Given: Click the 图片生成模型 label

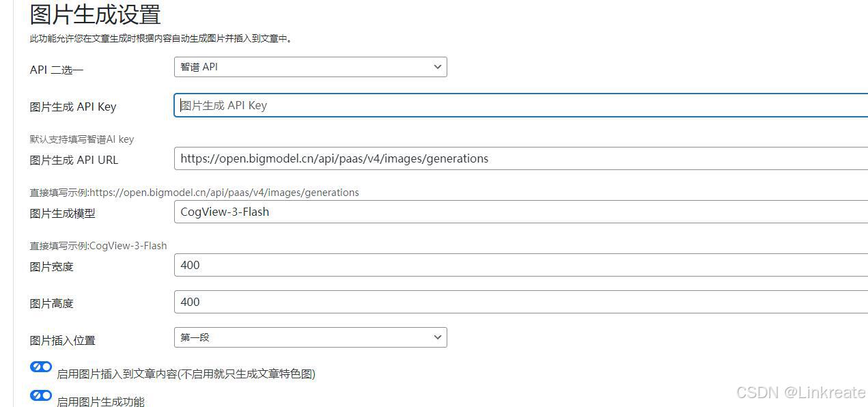Looking at the screenshot, I should pyautogui.click(x=63, y=214).
